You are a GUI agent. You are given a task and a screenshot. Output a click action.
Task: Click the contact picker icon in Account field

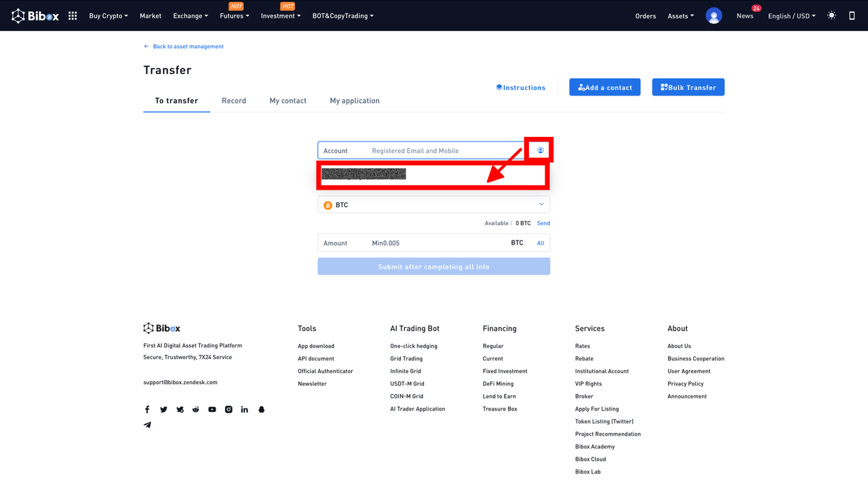click(540, 150)
